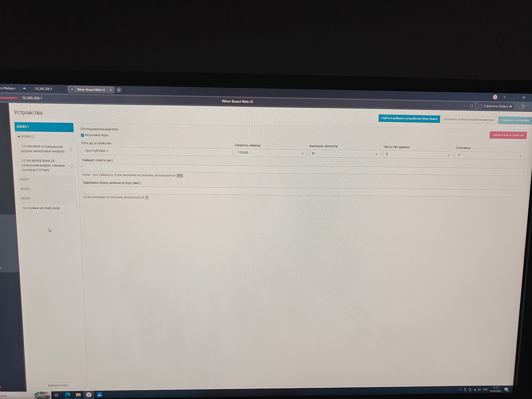Launch Microsoft Edge from the taskbar
The width and height of the screenshot is (532, 399).
point(68,395)
